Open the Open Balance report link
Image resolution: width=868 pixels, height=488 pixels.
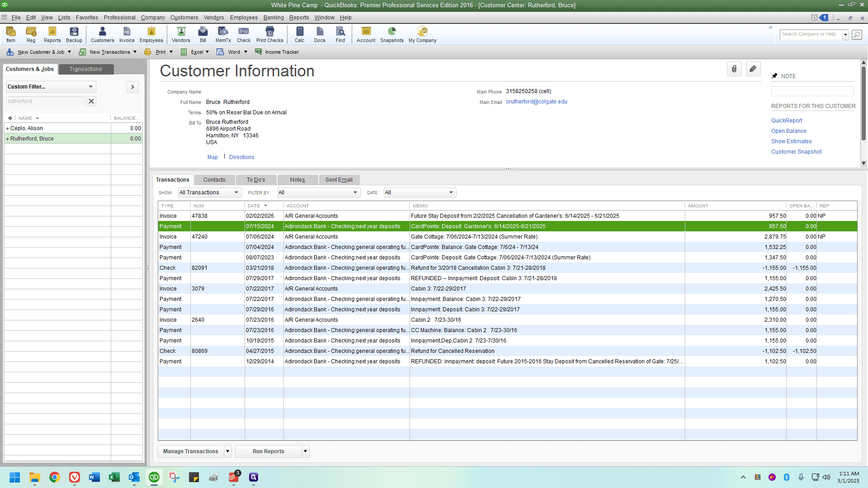pos(789,131)
